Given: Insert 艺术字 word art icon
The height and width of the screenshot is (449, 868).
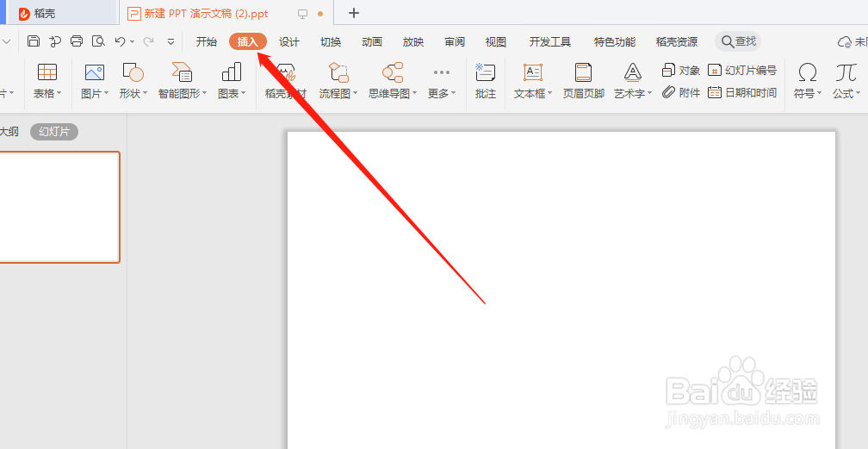Looking at the screenshot, I should 633,72.
